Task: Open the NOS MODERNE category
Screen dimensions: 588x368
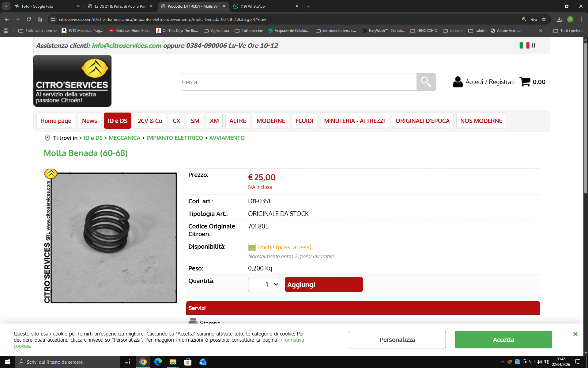Action: [x=481, y=121]
